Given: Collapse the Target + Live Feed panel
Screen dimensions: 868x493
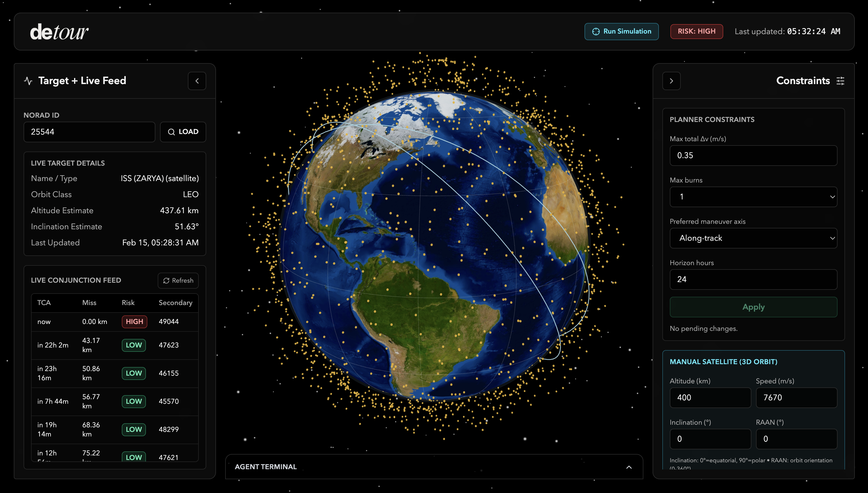Looking at the screenshot, I should (x=197, y=81).
